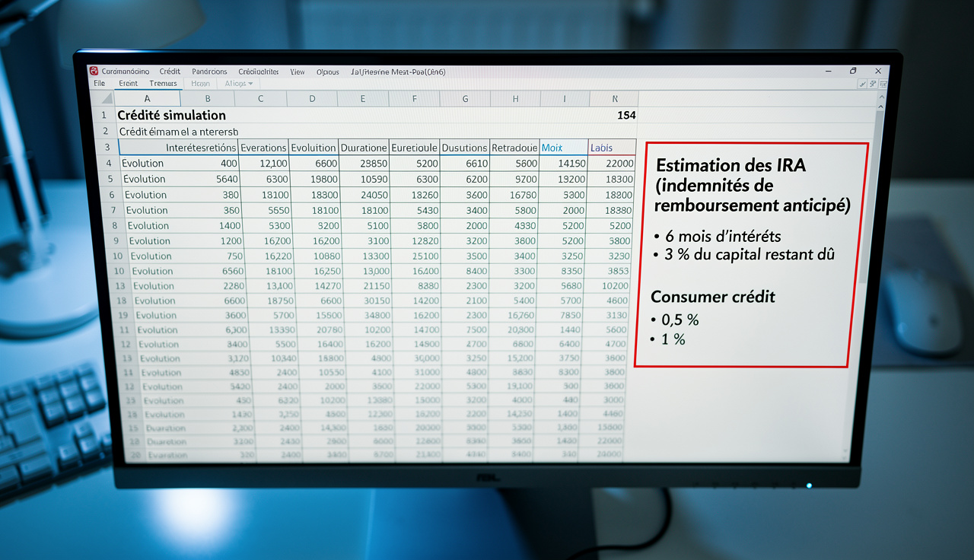
Task: Open the View menu
Action: (298, 72)
